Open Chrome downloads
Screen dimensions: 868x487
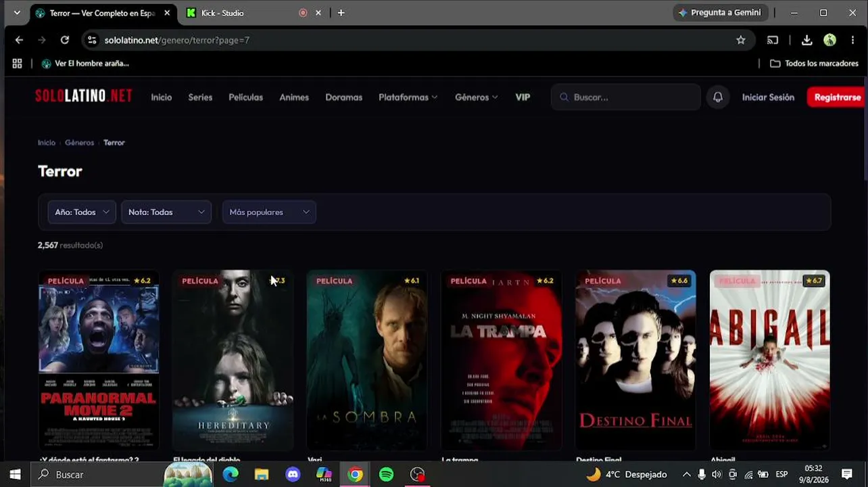coord(807,40)
